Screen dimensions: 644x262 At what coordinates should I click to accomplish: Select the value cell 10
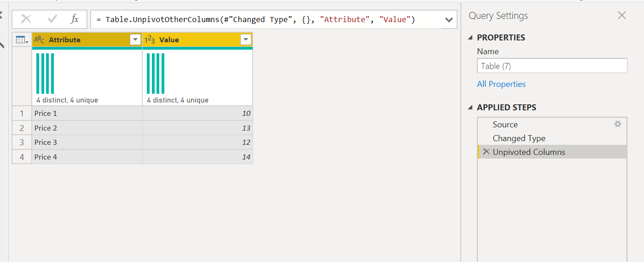click(197, 114)
